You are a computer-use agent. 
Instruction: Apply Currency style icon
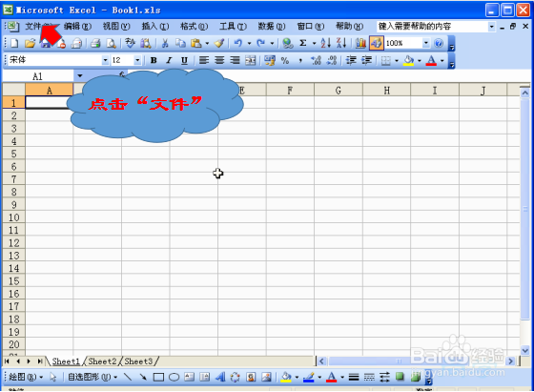[x=270, y=61]
